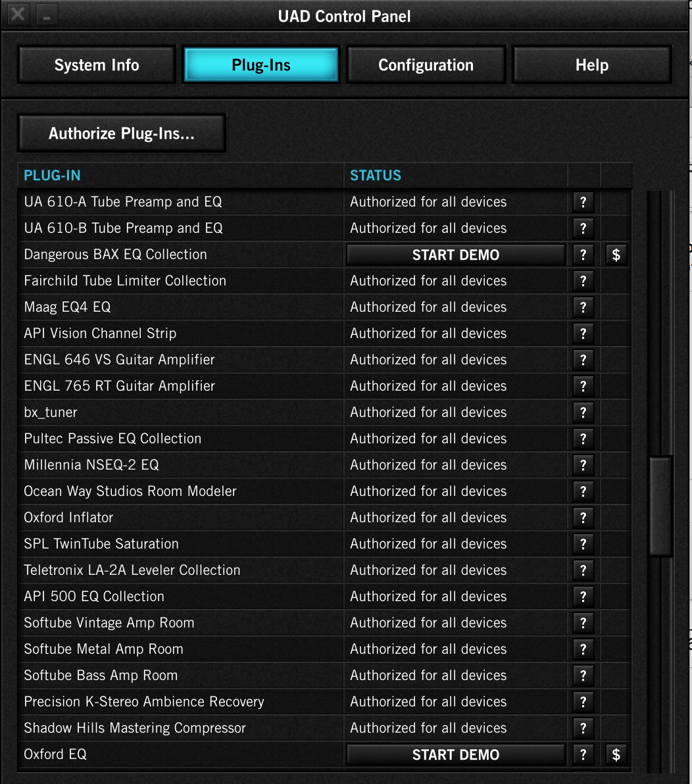This screenshot has width=692, height=784.
Task: Select the Precision K-Stereo Ambience Recovery row
Action: (x=324, y=702)
